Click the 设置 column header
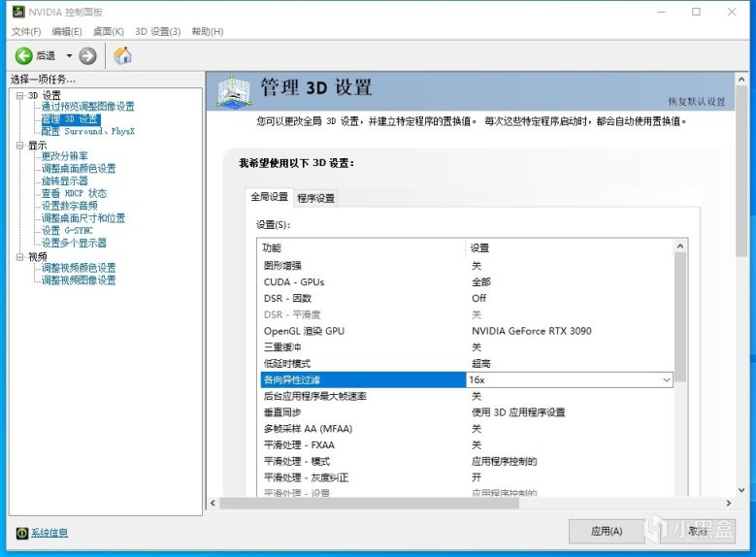The width and height of the screenshot is (756, 557). pos(570,247)
